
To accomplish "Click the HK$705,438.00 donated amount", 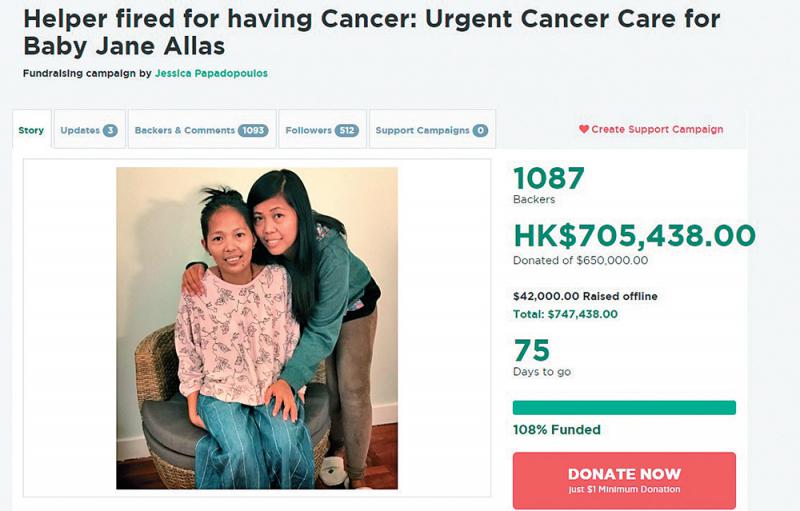I will [x=634, y=235].
